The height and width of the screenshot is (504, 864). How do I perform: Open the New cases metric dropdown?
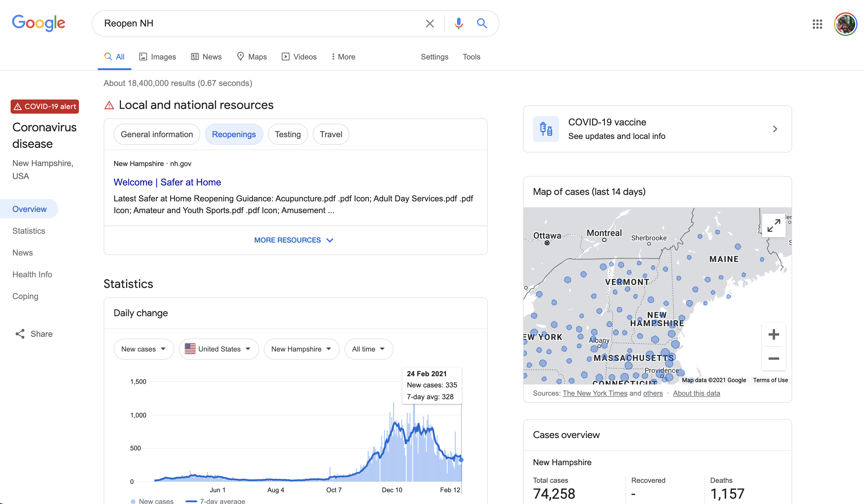click(144, 349)
